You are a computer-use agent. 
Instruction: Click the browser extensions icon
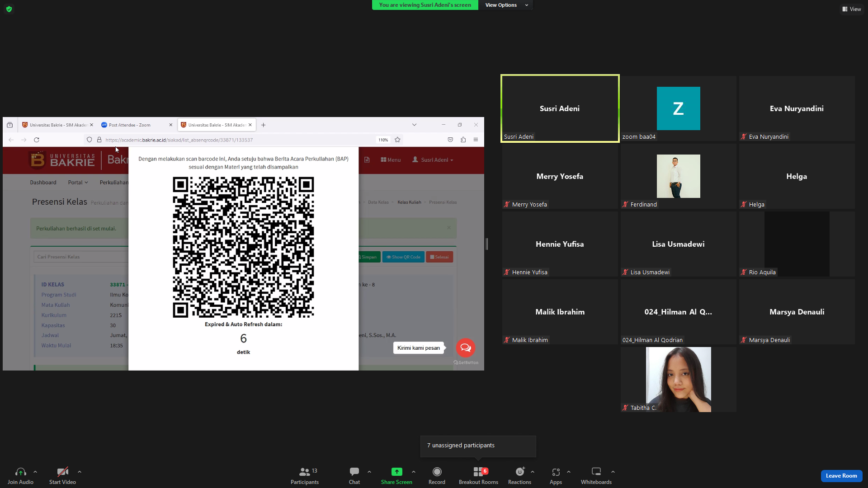[463, 140]
